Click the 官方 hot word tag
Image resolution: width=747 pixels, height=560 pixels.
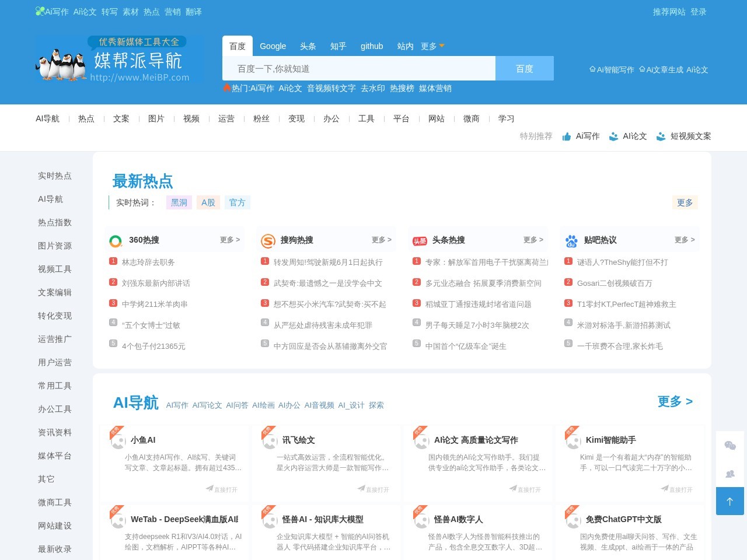[238, 202]
